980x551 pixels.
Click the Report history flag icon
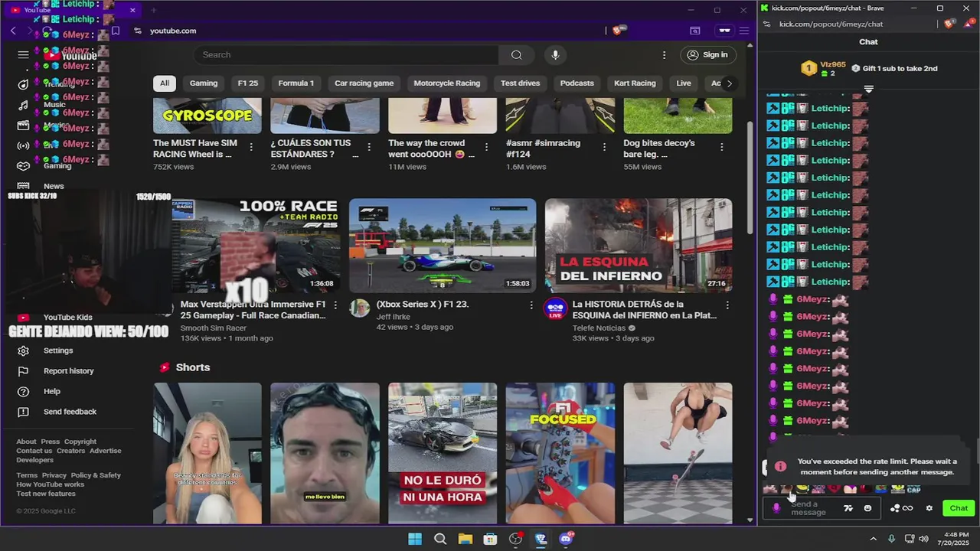23,370
